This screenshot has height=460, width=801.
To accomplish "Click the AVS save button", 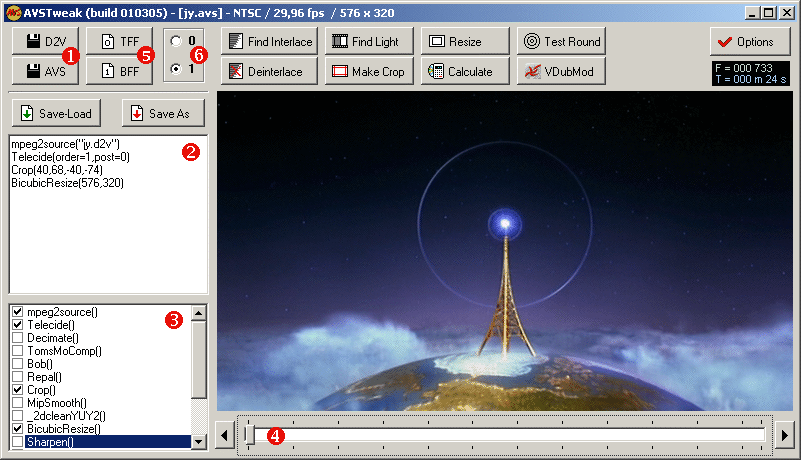I will (45, 71).
